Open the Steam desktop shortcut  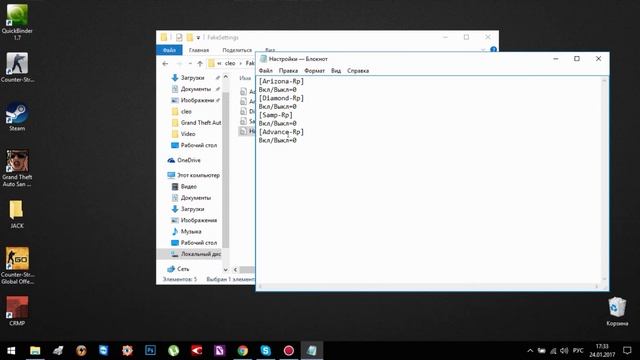(17, 117)
